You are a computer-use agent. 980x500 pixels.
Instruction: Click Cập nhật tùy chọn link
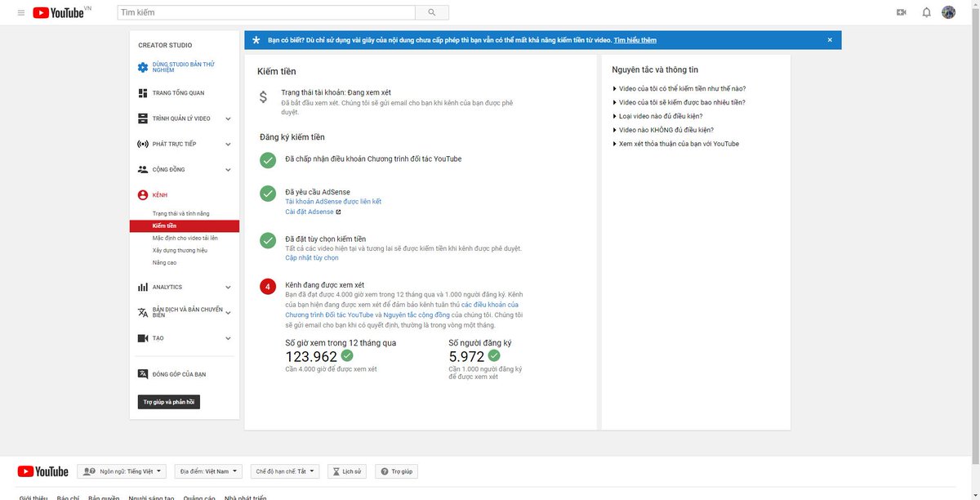(x=312, y=257)
